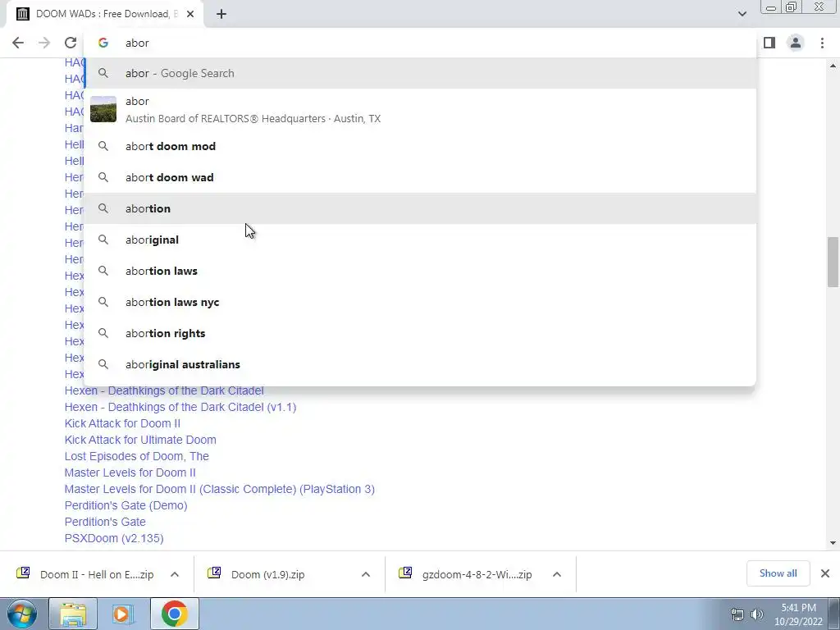840x630 pixels.
Task: Pick 'abort doom mod' suggestion
Action: pyautogui.click(x=420, y=146)
